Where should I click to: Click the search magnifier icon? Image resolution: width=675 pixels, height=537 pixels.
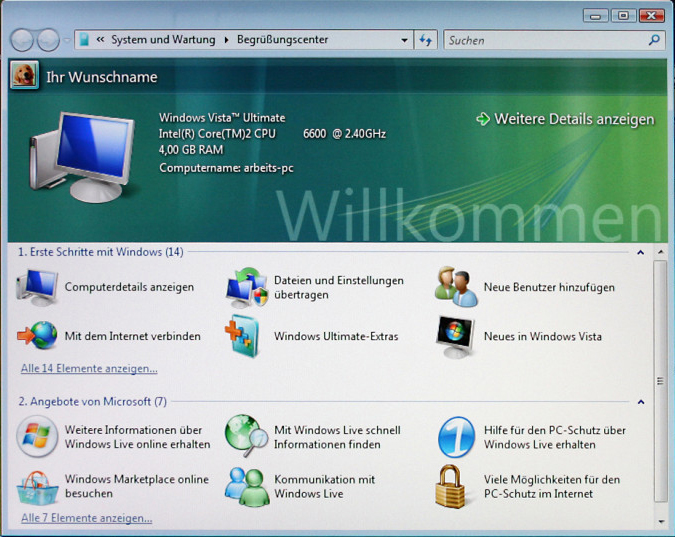point(654,40)
